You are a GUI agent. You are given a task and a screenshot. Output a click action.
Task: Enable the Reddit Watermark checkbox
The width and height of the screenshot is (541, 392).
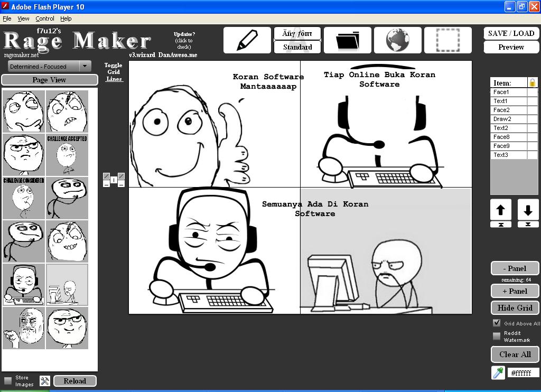(497, 336)
